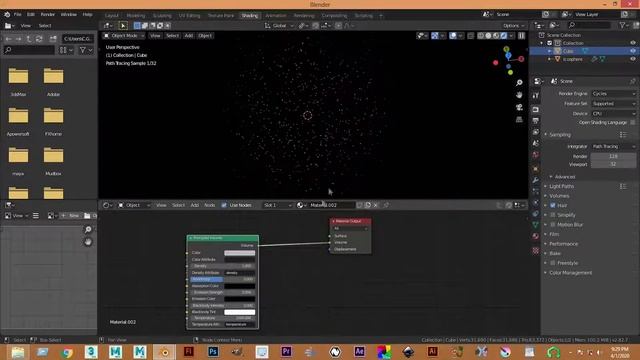The height and width of the screenshot is (360, 640).
Task: Select the Cube row in outliner
Action: tap(584, 51)
